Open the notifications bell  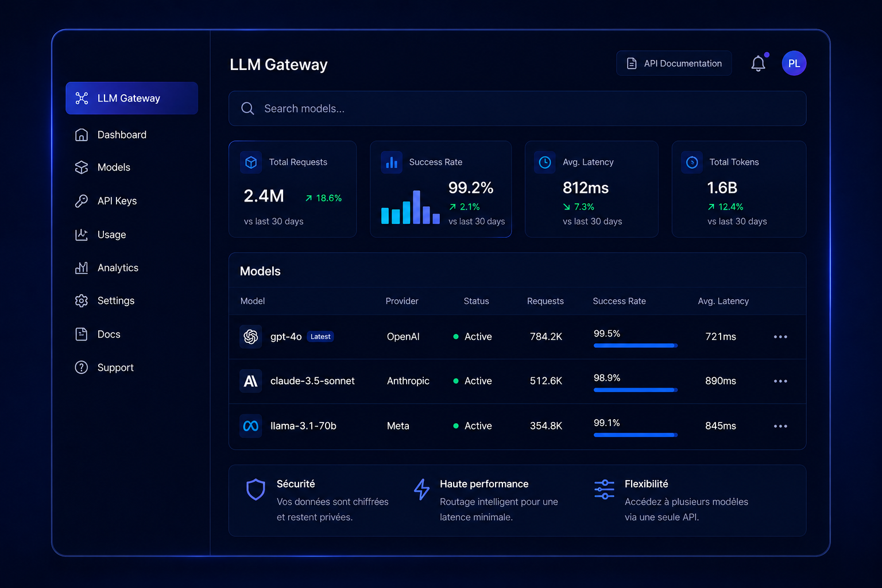758,64
